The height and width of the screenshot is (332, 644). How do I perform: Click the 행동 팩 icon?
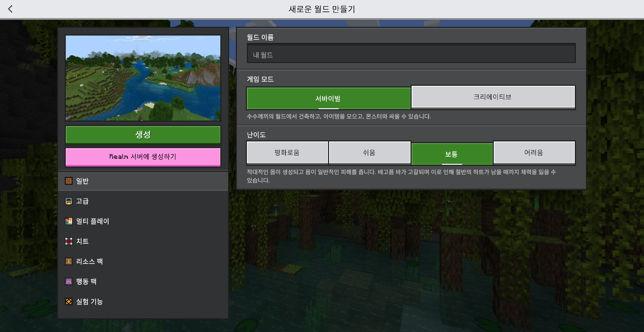pyautogui.click(x=69, y=281)
